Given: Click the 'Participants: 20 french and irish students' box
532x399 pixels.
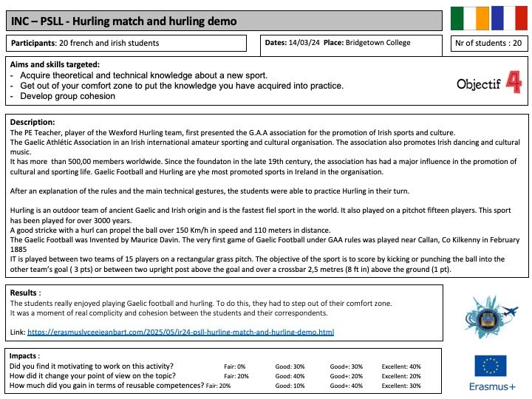Looking at the screenshot, I should click(126, 43).
